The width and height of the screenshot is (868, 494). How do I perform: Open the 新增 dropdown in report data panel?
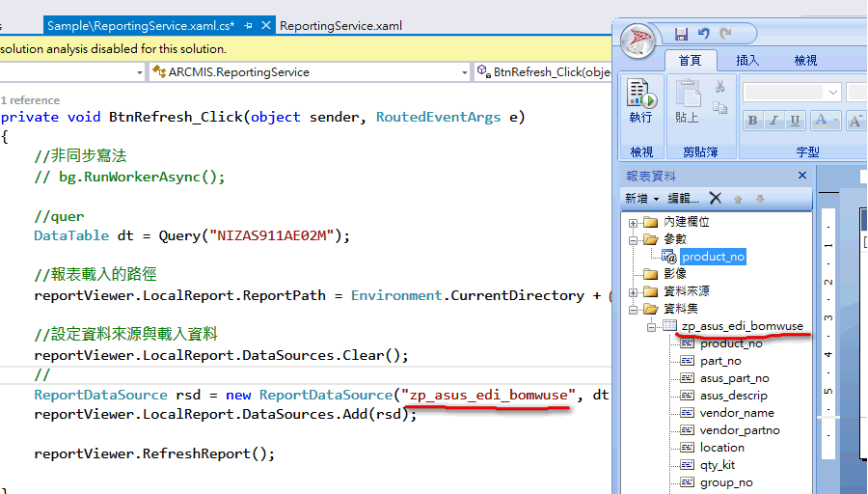641,198
